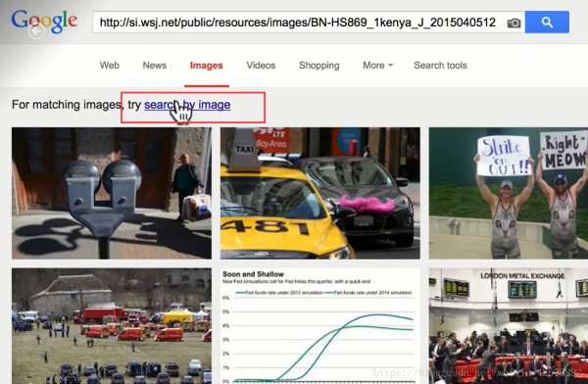Click the blue magnifier search button
This screenshot has height=384, width=588.
click(x=547, y=23)
